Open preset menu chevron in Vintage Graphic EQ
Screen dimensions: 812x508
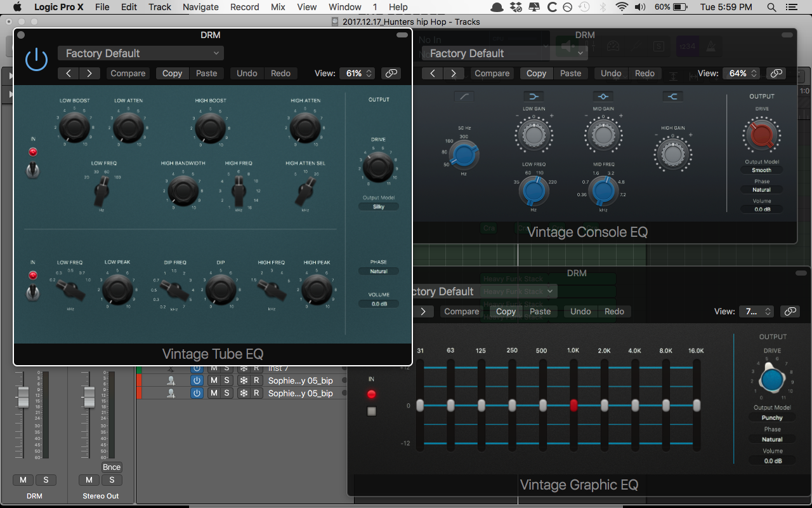[x=550, y=291]
